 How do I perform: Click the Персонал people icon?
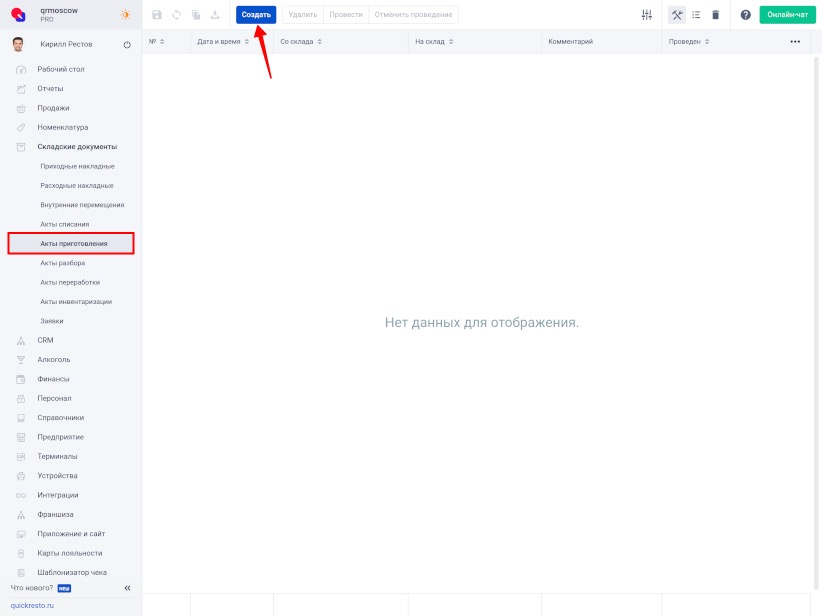21,398
